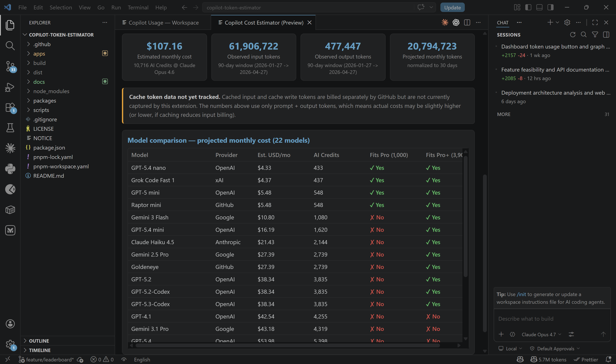The height and width of the screenshot is (364, 616).
Task: Toggle sessions side-by-side view icon
Action: [x=606, y=35]
